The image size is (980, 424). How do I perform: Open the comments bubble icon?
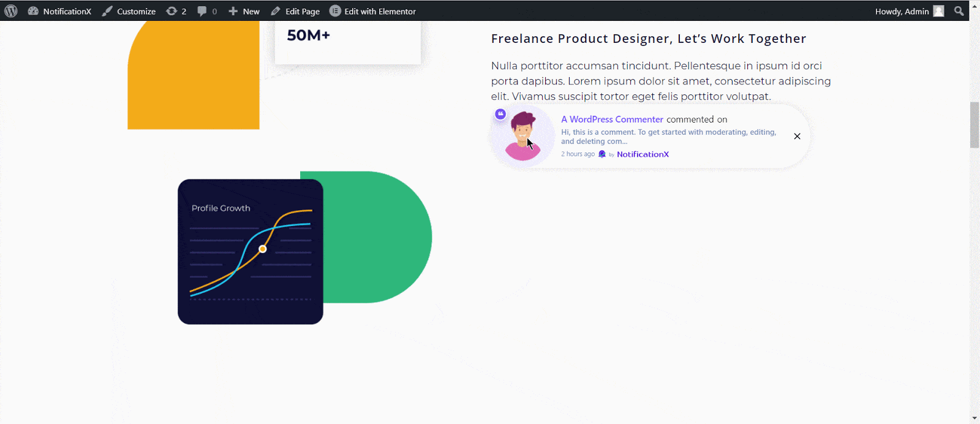202,11
